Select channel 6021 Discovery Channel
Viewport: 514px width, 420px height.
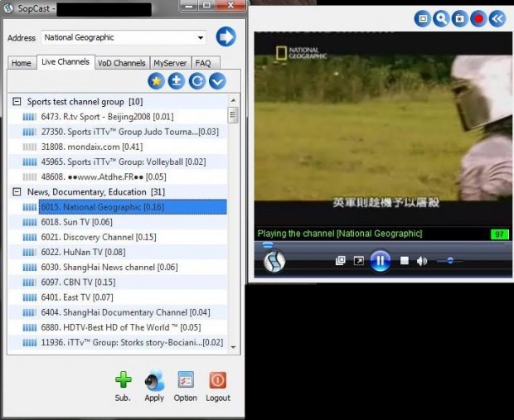pos(118,237)
